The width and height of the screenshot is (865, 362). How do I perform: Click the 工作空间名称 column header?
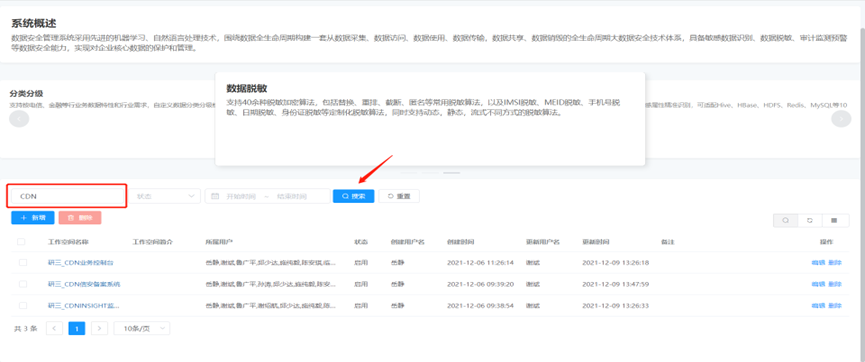click(68, 242)
